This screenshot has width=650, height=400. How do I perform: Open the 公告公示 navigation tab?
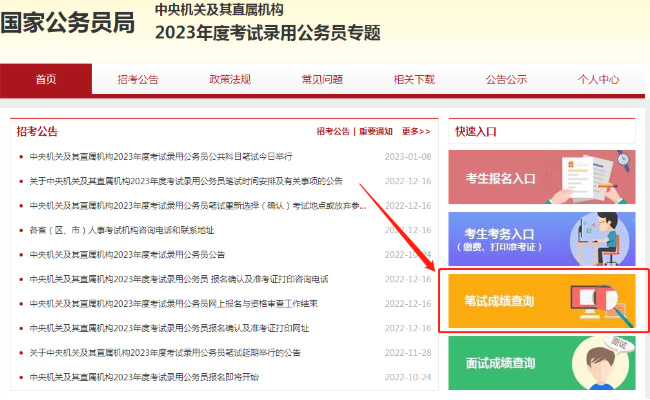pos(506,79)
